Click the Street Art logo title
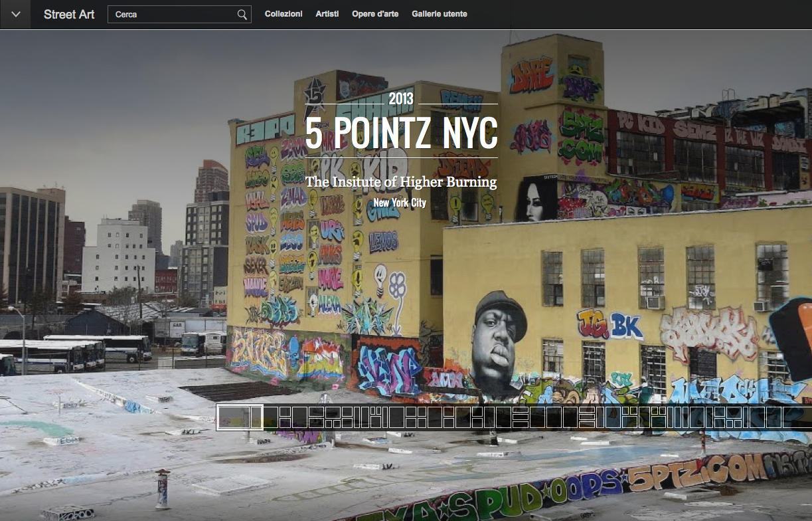 point(69,14)
